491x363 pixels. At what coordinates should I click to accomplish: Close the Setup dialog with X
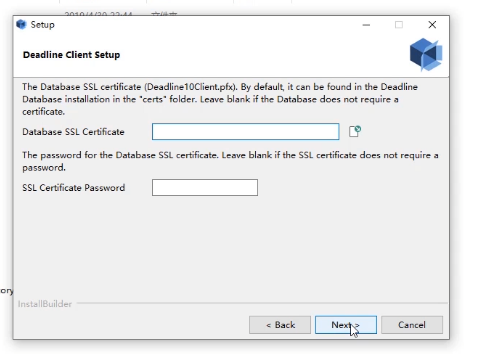432,25
